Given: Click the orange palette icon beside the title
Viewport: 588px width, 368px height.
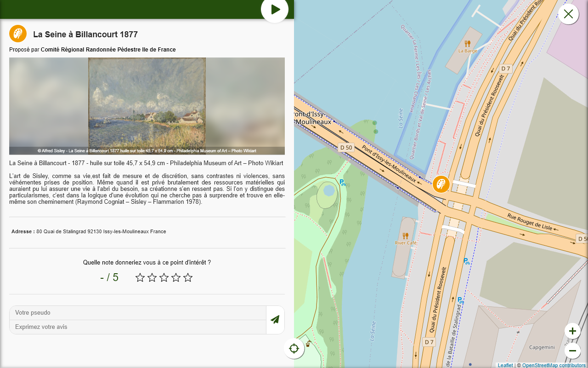Looking at the screenshot, I should click(x=18, y=34).
